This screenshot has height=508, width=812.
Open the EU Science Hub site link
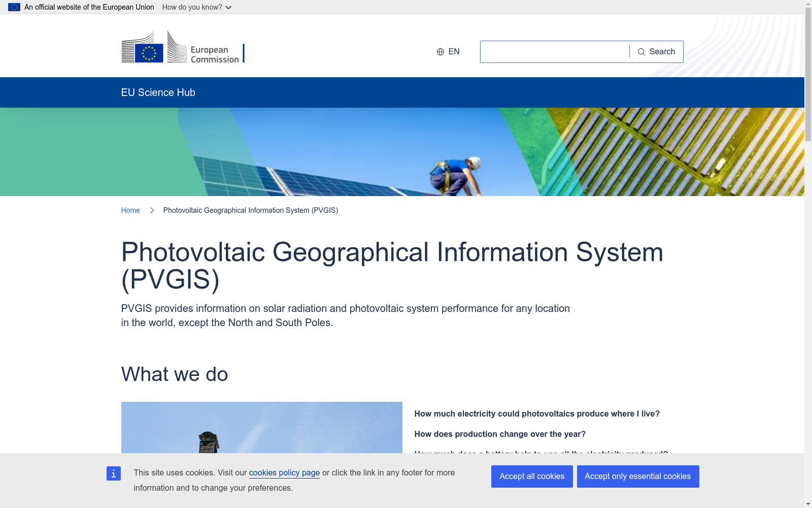[x=158, y=92]
